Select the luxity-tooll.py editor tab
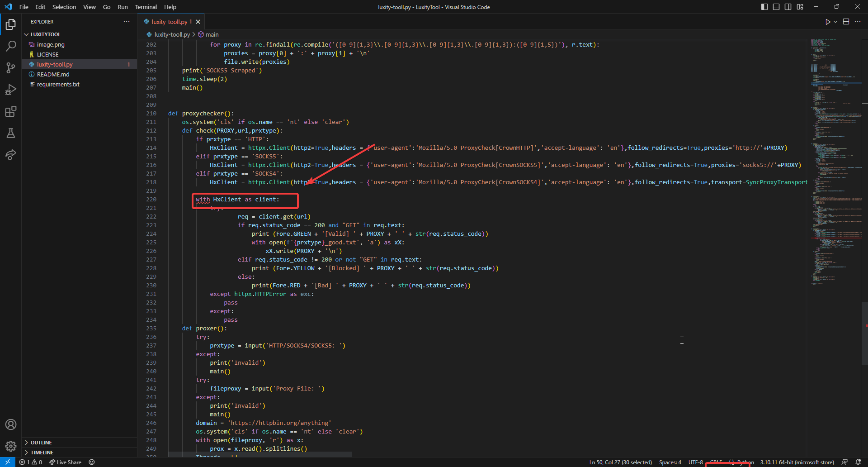 (x=169, y=22)
